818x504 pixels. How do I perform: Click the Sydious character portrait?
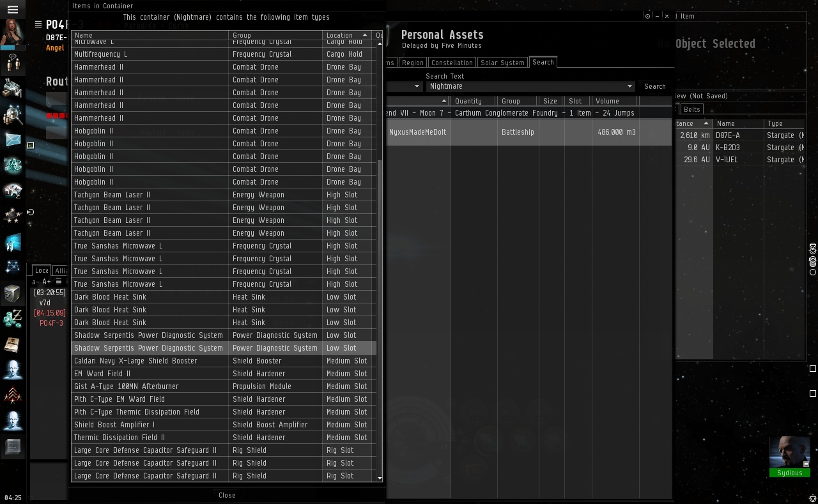[790, 453]
